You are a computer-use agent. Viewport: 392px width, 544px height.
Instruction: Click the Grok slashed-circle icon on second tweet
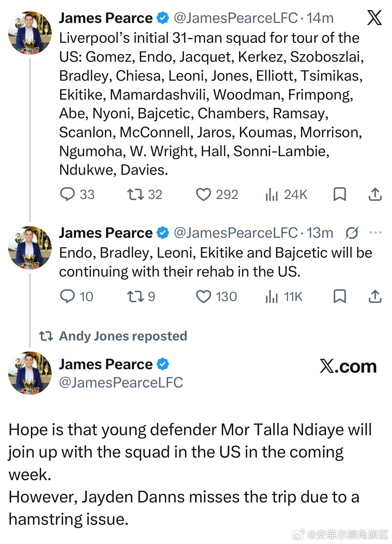coord(352,233)
